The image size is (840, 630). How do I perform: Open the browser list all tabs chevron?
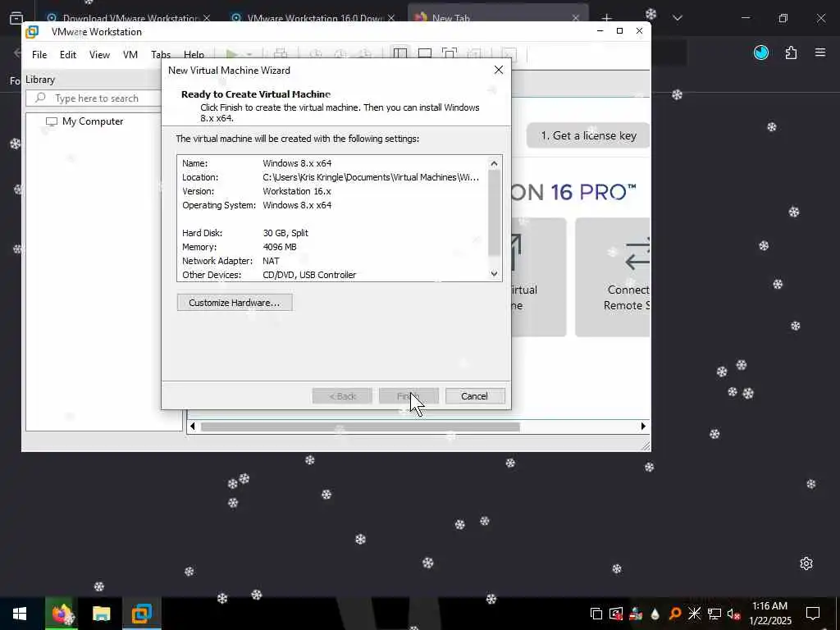[677, 18]
